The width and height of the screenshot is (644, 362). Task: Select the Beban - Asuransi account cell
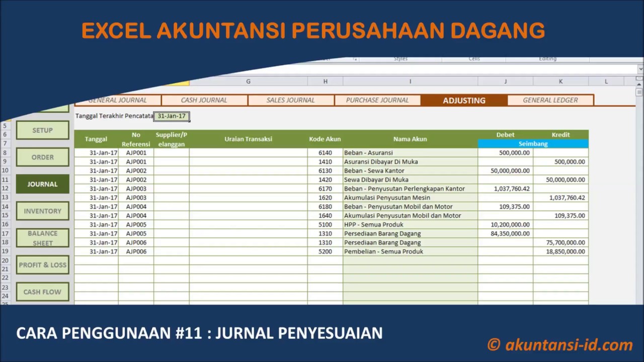(x=410, y=153)
